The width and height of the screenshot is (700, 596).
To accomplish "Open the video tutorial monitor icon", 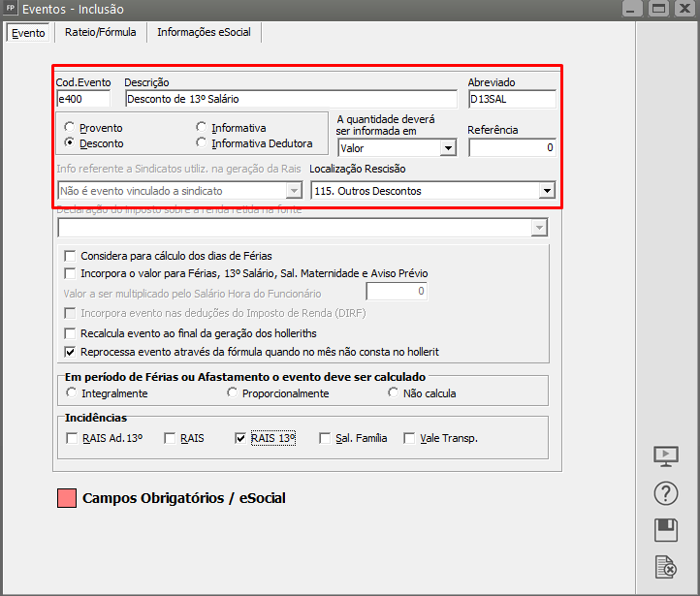I will point(666,456).
